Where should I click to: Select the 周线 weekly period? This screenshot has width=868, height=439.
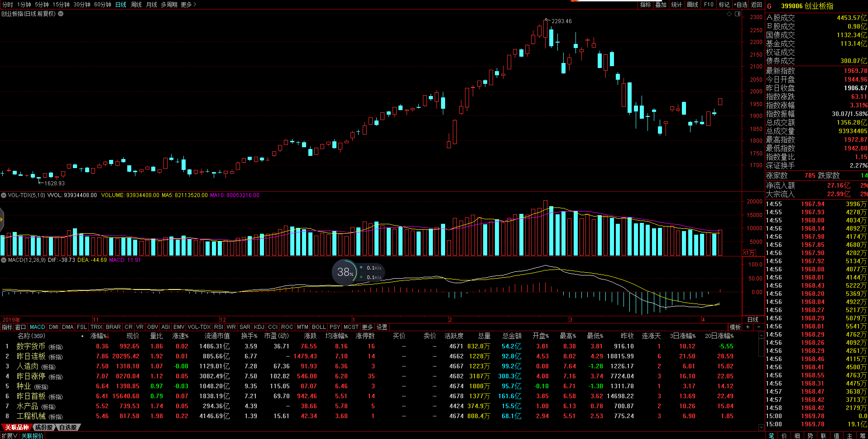click(136, 5)
